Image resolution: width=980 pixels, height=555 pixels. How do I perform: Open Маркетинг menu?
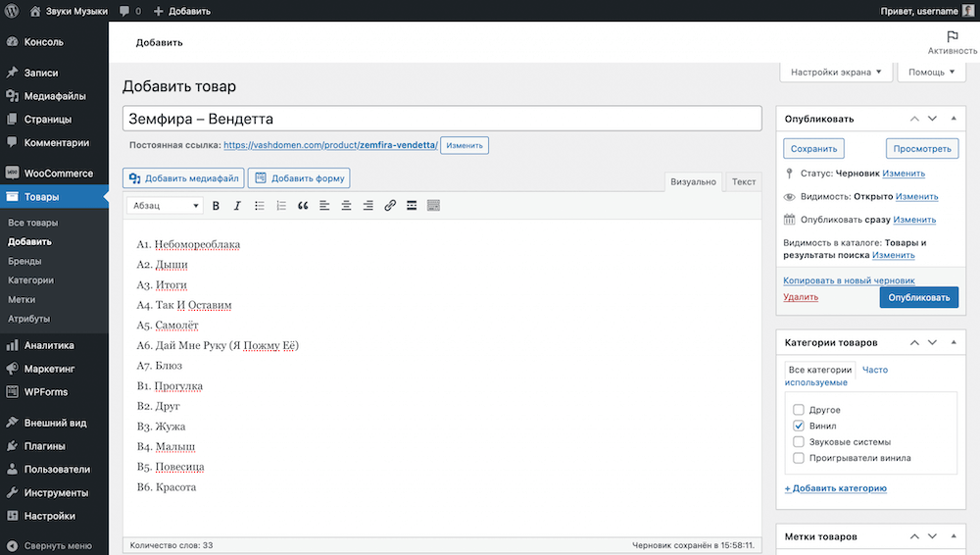pos(54,369)
